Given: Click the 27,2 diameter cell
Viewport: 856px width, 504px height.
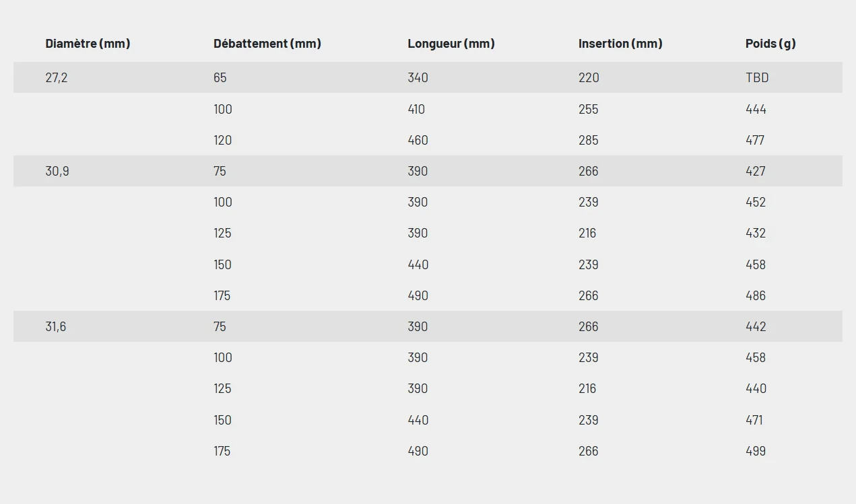Looking at the screenshot, I should click(57, 78).
